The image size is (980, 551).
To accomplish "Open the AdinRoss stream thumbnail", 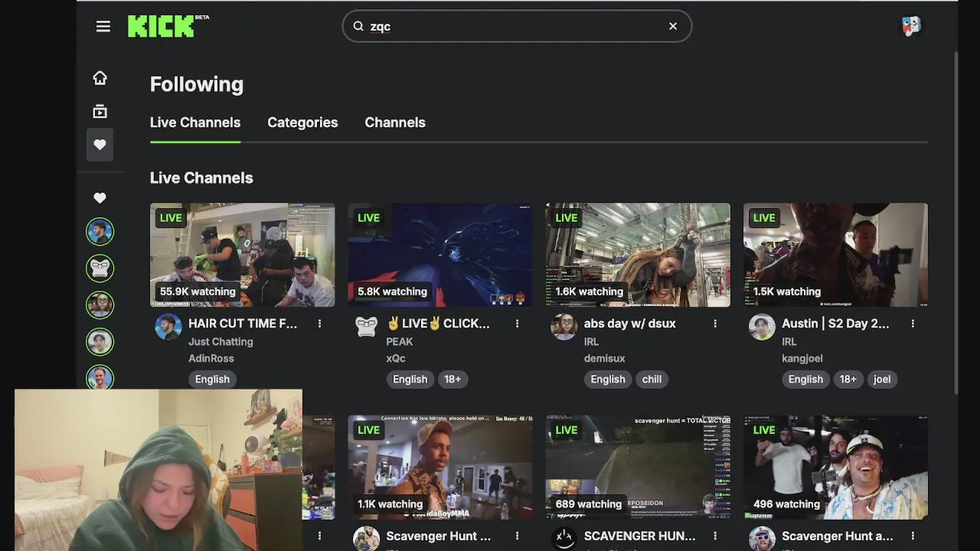I will click(x=242, y=255).
